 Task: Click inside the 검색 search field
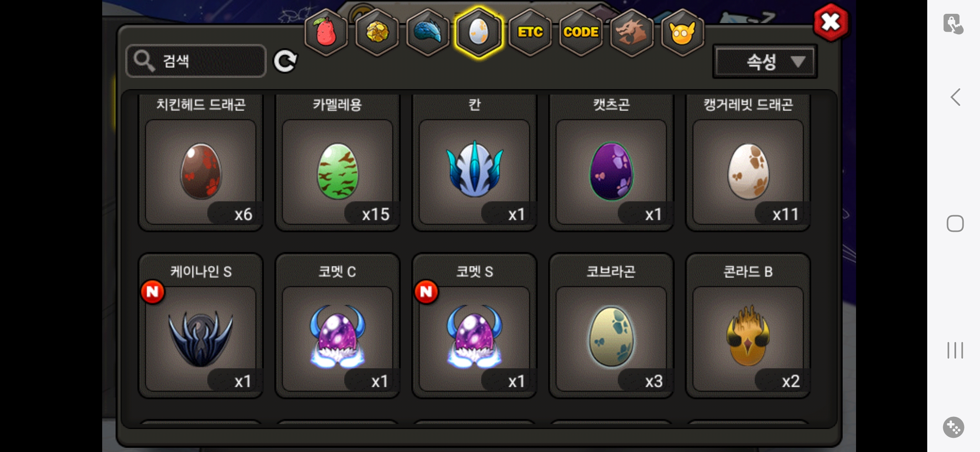(x=196, y=61)
